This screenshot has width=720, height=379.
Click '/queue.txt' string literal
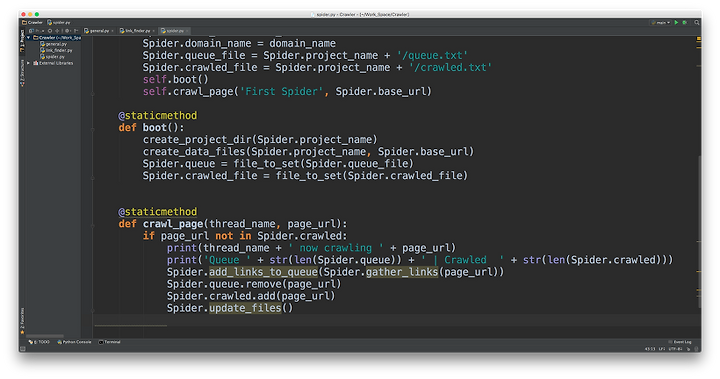(433, 55)
